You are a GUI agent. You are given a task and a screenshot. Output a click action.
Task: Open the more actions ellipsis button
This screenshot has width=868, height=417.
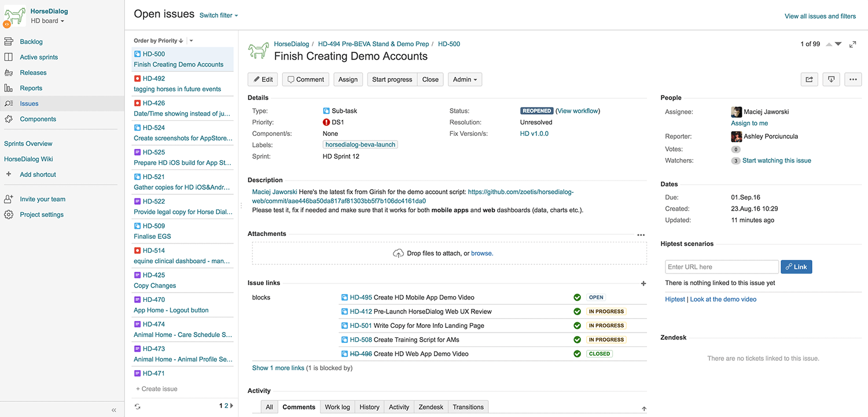pos(853,79)
